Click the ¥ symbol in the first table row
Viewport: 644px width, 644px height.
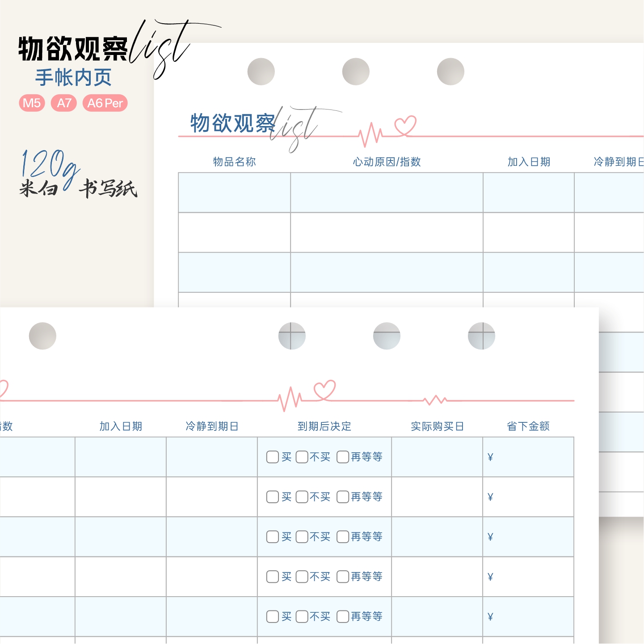coord(490,457)
